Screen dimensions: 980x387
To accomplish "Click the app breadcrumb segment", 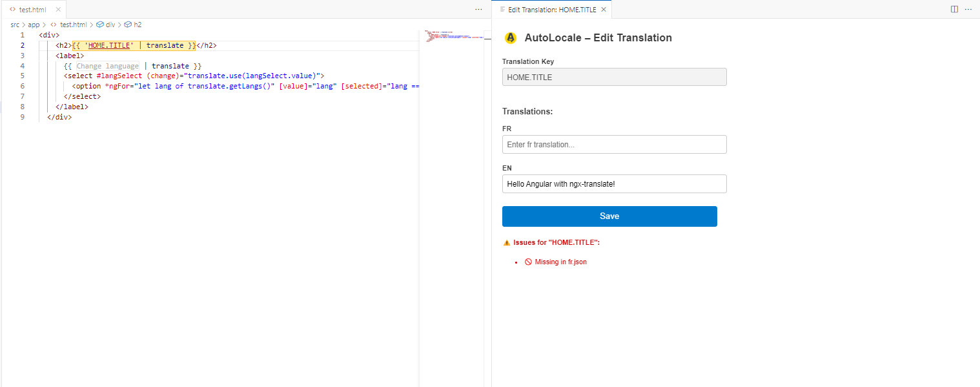I will pos(34,25).
